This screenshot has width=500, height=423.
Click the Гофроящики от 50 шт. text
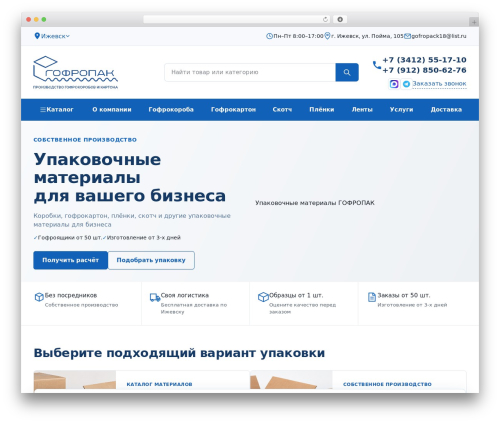[70, 238]
